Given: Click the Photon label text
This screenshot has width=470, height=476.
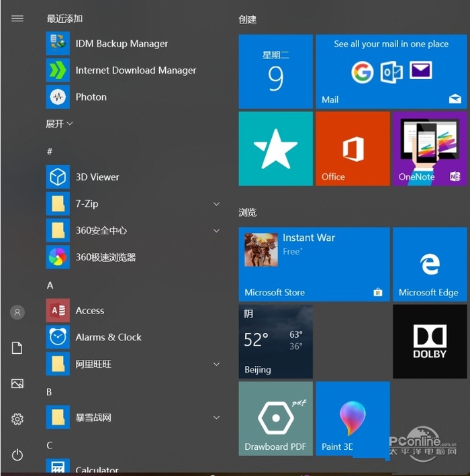Looking at the screenshot, I should pyautogui.click(x=91, y=97).
